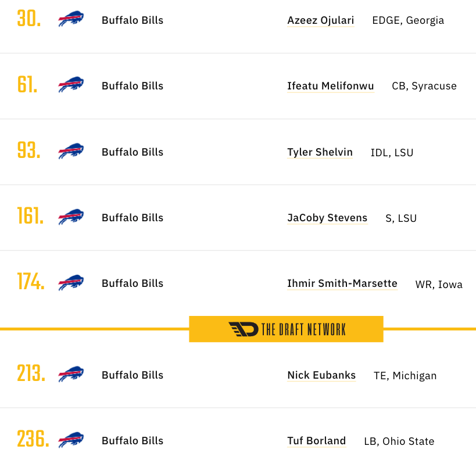The width and height of the screenshot is (476, 471).
Task: Open Tyler Shelvin player profile
Action: click(x=320, y=152)
